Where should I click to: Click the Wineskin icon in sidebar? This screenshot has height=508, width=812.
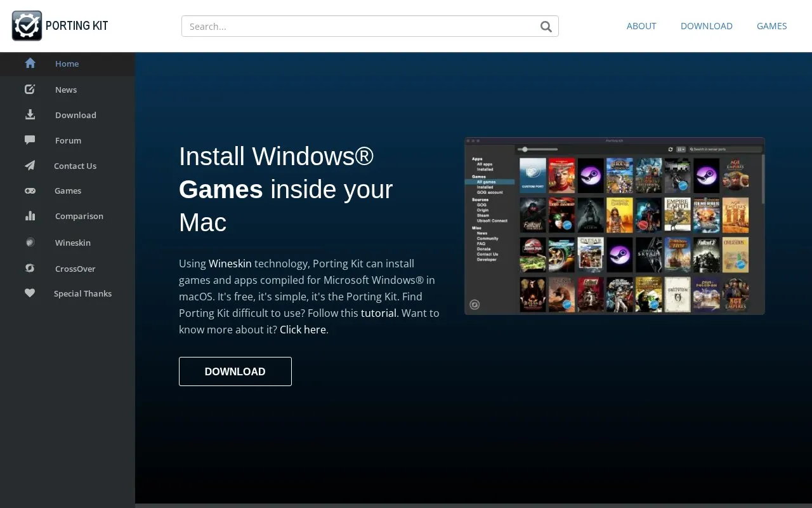tap(30, 243)
